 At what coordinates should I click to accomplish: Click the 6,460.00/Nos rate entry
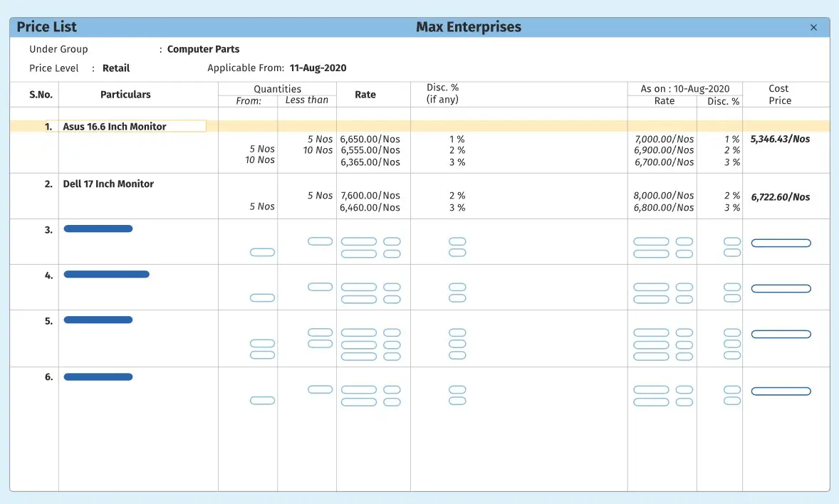point(370,208)
